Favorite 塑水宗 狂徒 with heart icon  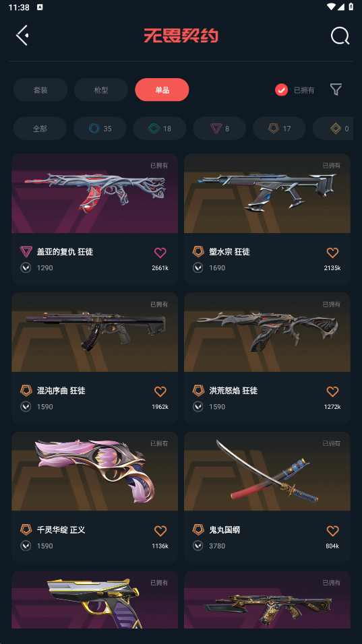pyautogui.click(x=332, y=252)
